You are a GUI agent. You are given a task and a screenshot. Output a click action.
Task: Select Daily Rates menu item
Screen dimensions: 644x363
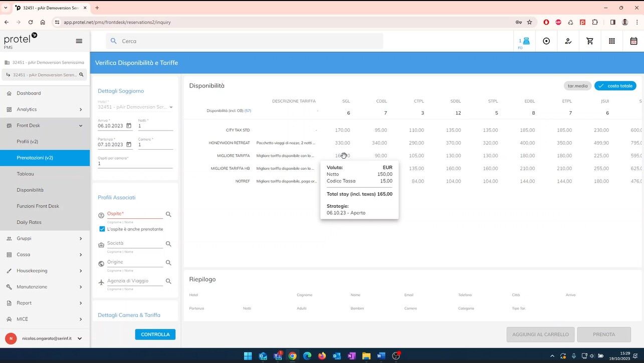coord(29,222)
